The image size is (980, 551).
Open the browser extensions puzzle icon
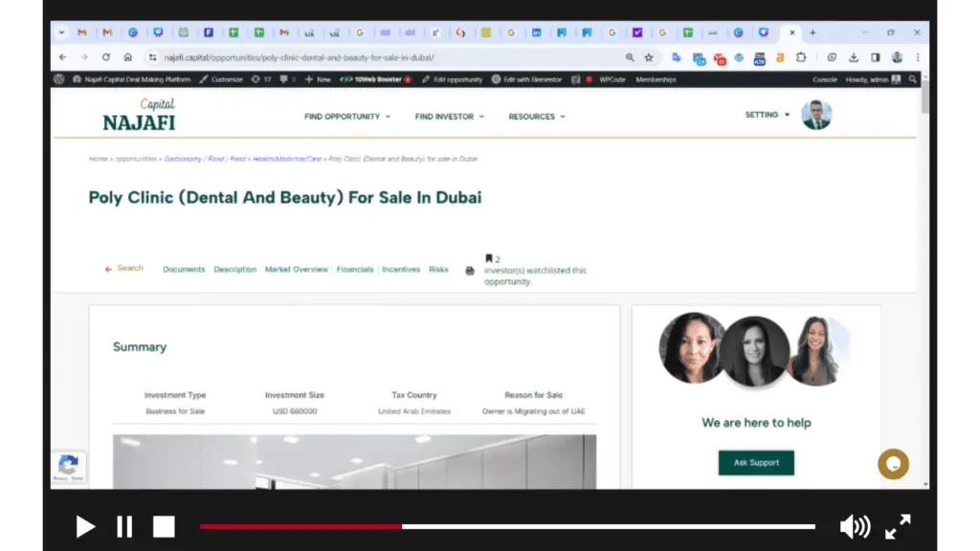point(801,57)
